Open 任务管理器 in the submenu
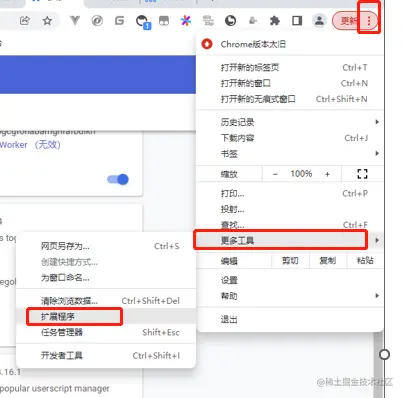 click(x=106, y=332)
